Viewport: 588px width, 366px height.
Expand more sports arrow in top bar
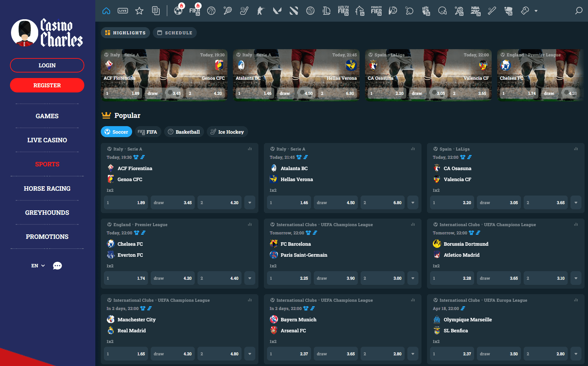536,11
